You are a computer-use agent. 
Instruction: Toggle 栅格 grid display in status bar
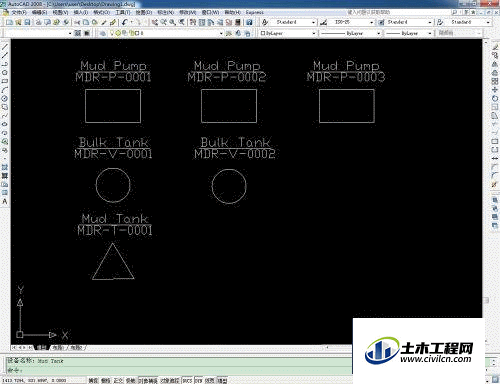point(105,381)
